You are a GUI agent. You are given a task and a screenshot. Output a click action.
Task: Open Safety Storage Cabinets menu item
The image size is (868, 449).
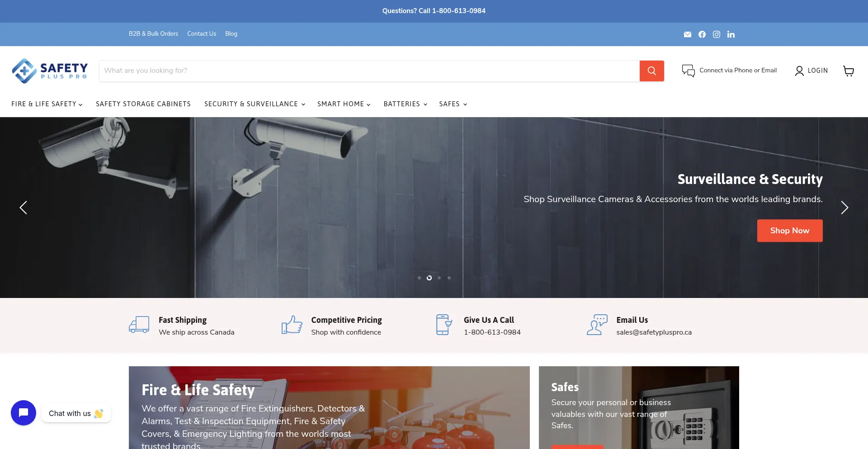(143, 104)
